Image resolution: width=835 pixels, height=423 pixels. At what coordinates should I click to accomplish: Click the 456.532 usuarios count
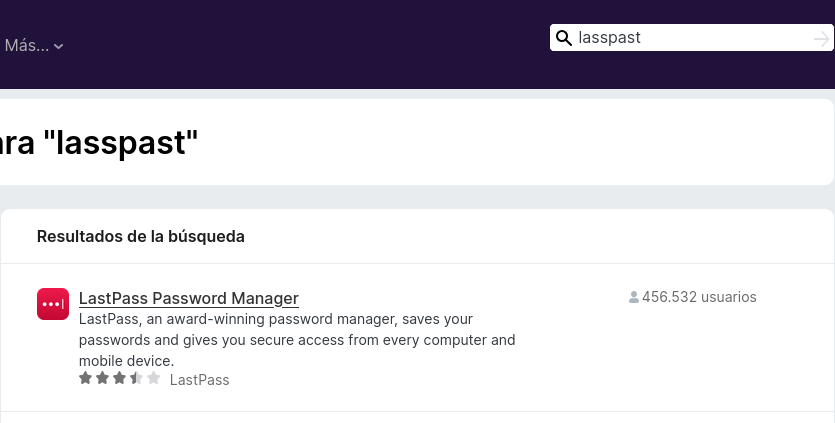[699, 297]
